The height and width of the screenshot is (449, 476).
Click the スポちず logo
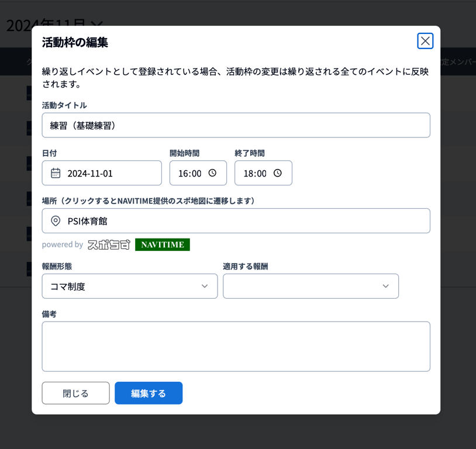coord(109,245)
